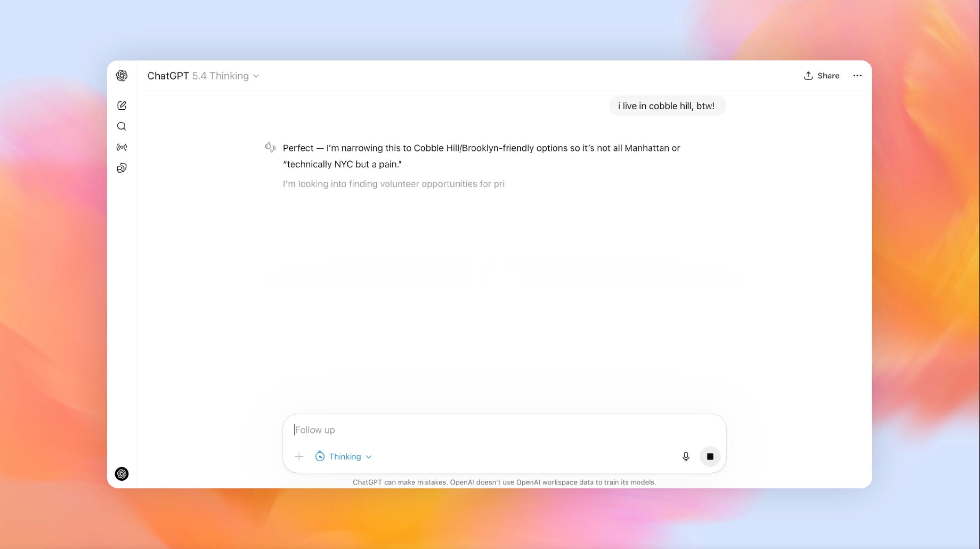Screen dimensions: 980x549
Task: Open search chats magnifier icon
Action: tap(122, 126)
